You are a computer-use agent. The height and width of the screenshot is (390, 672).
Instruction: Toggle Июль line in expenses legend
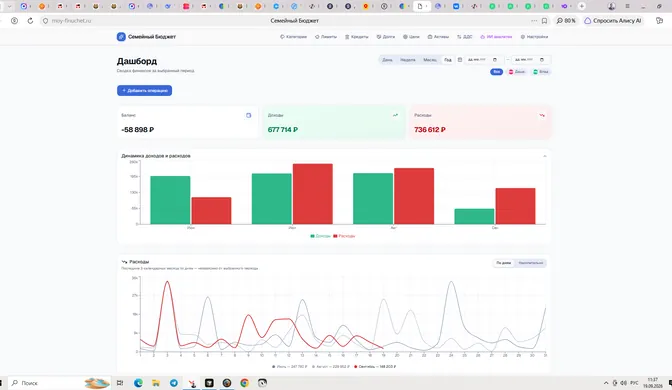pos(290,367)
